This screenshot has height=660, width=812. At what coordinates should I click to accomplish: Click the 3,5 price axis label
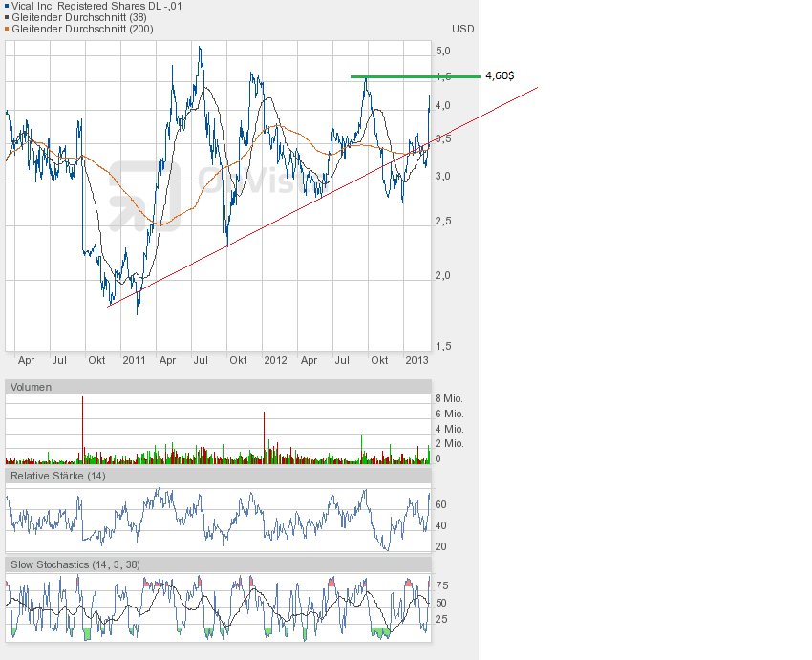pos(443,138)
